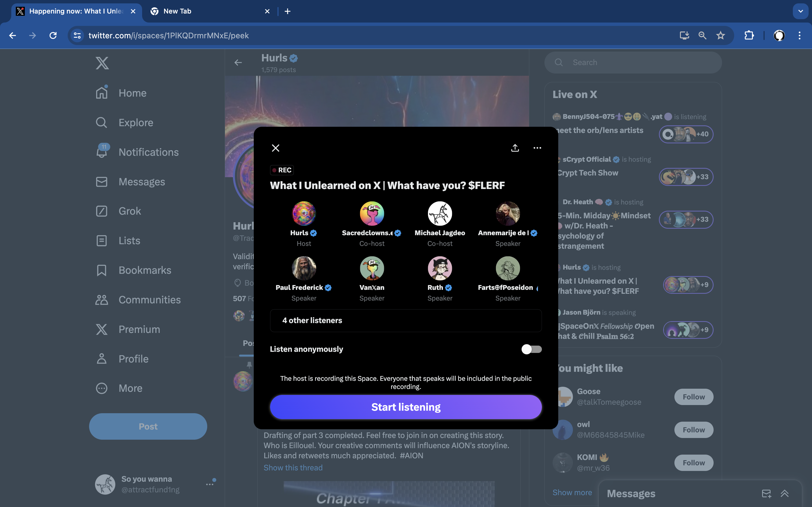Open a new browser tab
The image size is (812, 507).
pos(288,11)
